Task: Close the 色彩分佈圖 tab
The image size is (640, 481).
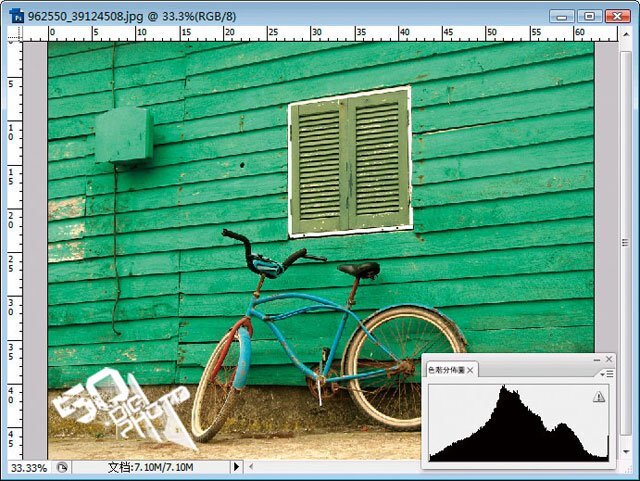Action: 472,371
